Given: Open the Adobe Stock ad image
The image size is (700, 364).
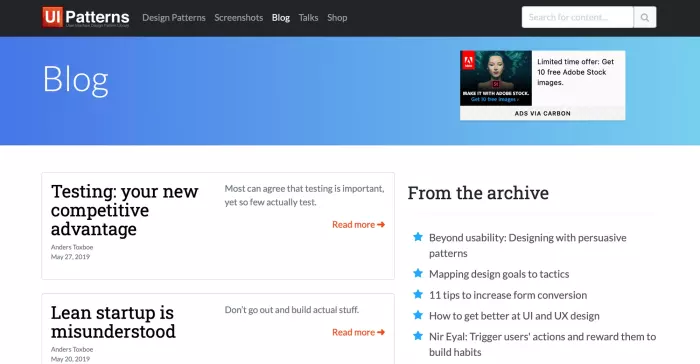Looking at the screenshot, I should point(496,78).
